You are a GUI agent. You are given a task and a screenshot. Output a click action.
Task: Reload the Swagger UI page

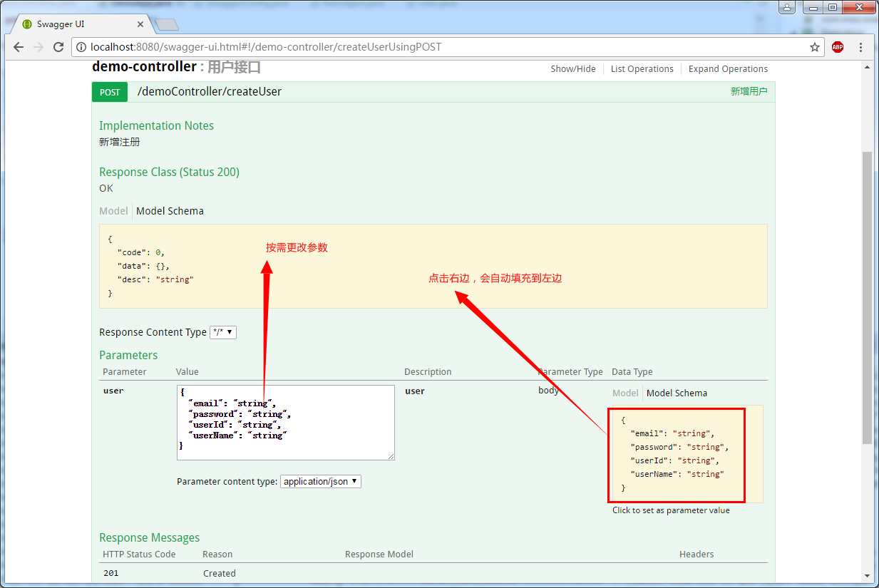pyautogui.click(x=58, y=47)
